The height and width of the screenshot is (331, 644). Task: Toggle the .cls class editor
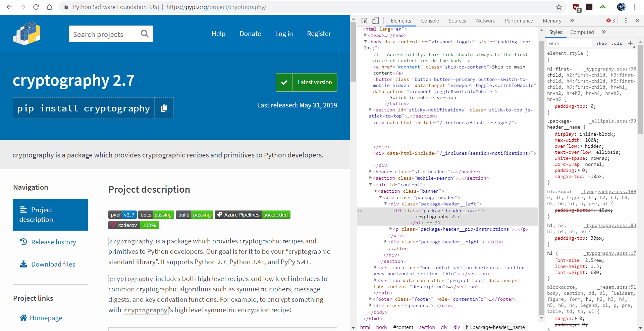tap(617, 43)
